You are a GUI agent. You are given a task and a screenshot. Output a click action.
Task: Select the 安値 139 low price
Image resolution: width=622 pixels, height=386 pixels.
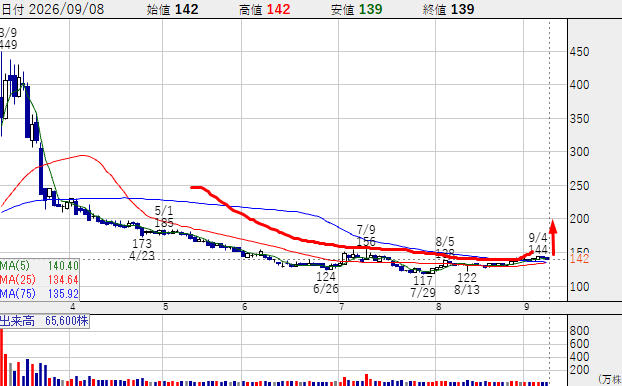click(357, 9)
